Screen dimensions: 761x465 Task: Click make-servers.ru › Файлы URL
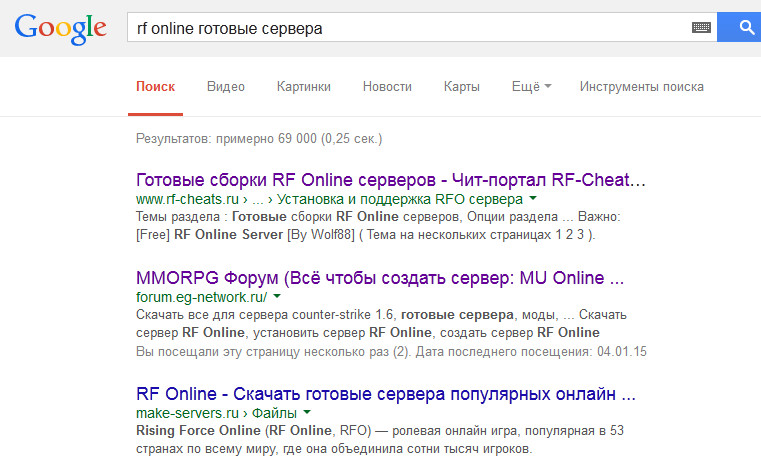coord(216,413)
